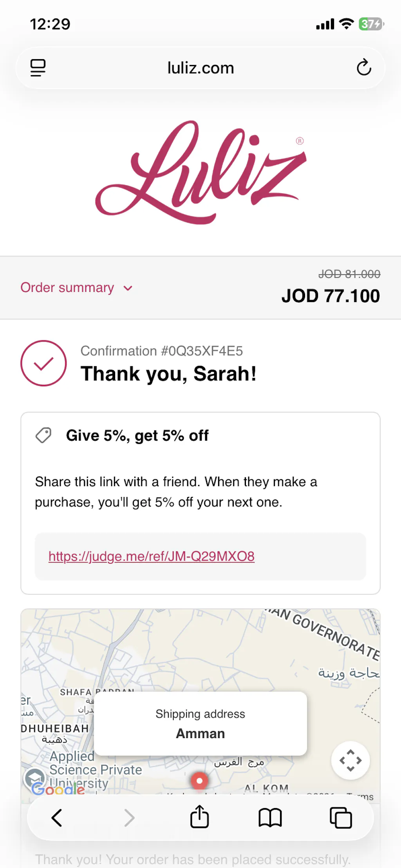Viewport: 401px width, 868px height.
Task: Tap the page reload icon
Action: (x=364, y=68)
